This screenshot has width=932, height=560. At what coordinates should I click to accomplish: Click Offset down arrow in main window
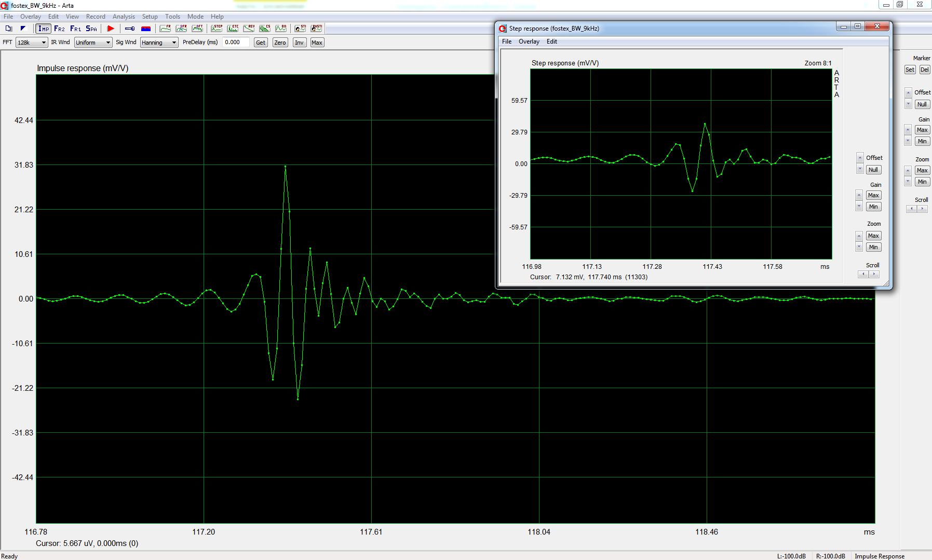(x=908, y=104)
